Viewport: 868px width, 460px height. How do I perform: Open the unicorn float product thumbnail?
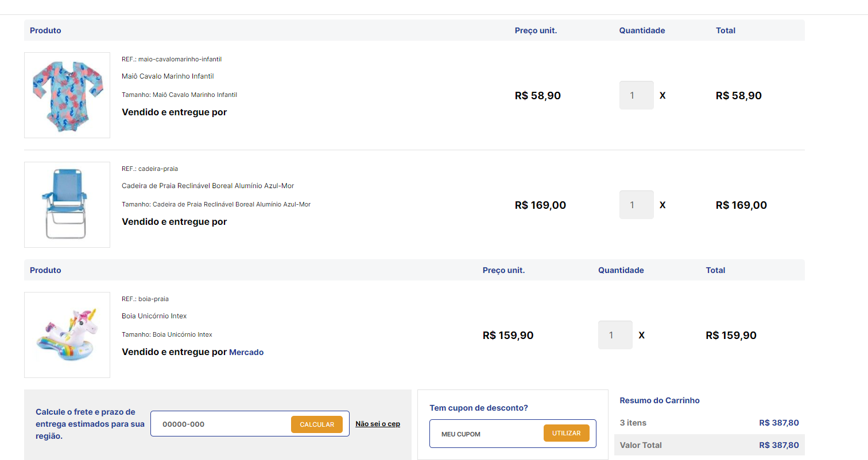[67, 335]
